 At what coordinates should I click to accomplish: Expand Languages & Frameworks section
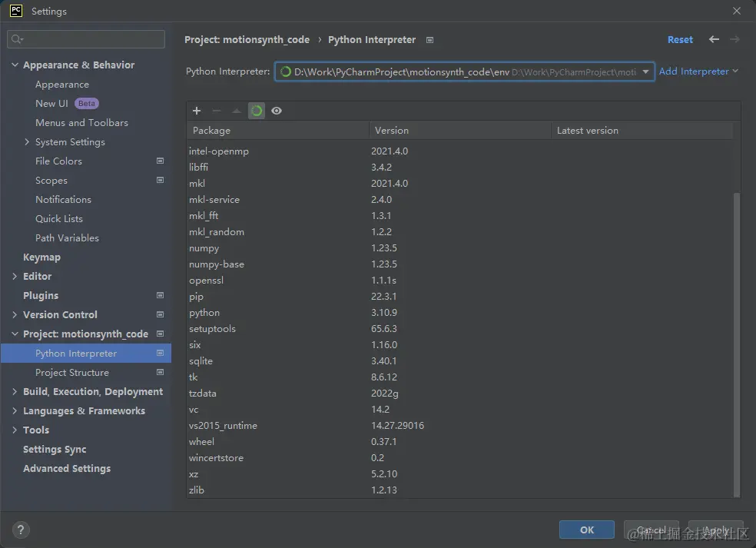(x=15, y=410)
